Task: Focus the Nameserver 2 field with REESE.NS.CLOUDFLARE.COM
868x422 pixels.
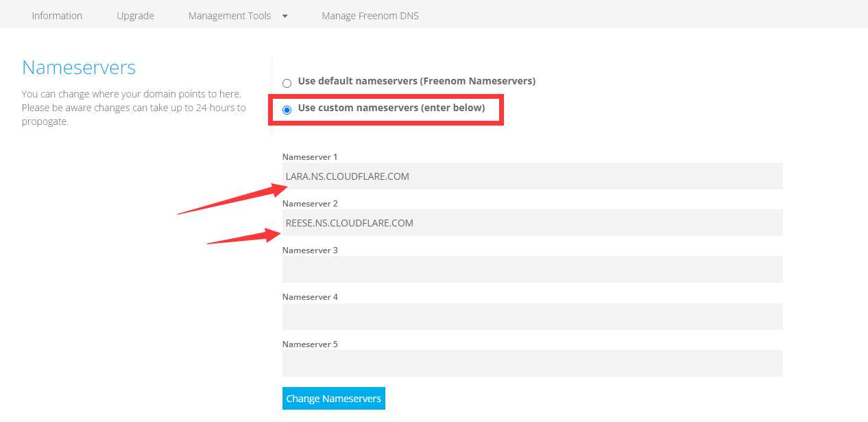Action: pos(532,223)
